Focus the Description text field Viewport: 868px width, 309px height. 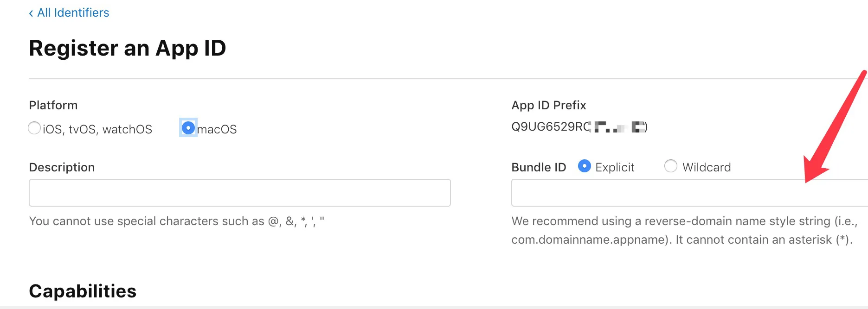click(240, 193)
